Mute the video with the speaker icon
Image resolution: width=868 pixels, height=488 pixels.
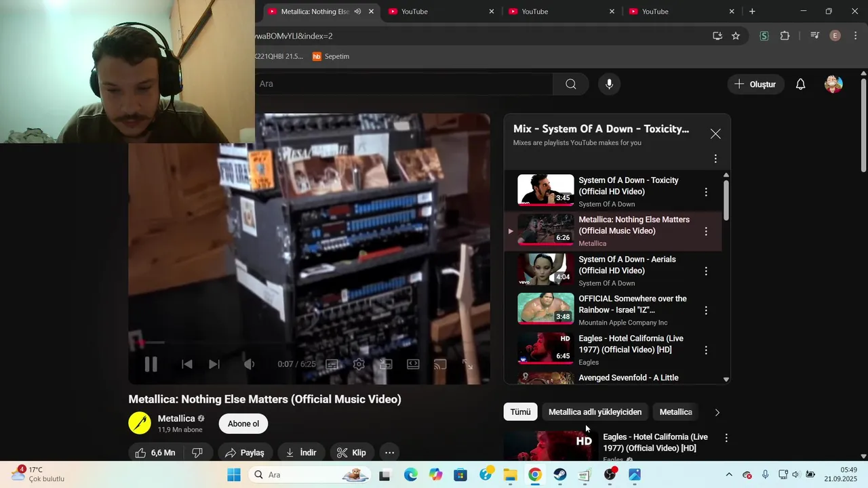pos(250,364)
